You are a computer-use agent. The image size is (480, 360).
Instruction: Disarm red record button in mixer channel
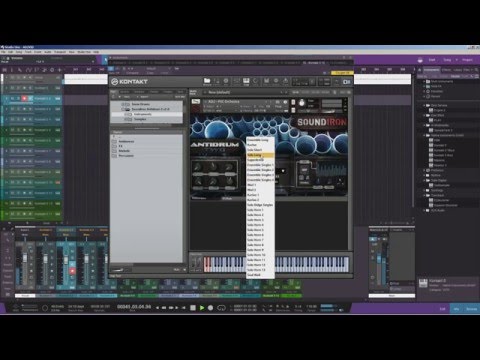click(x=72, y=271)
